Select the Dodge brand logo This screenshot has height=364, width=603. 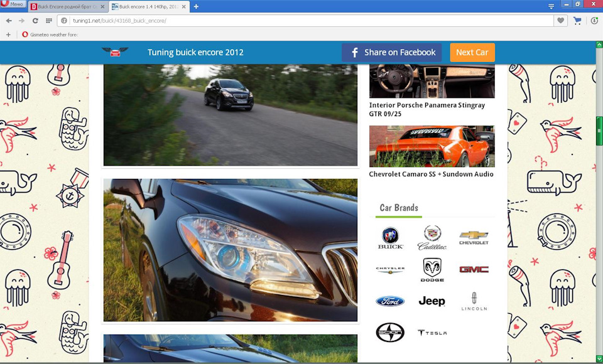(432, 270)
